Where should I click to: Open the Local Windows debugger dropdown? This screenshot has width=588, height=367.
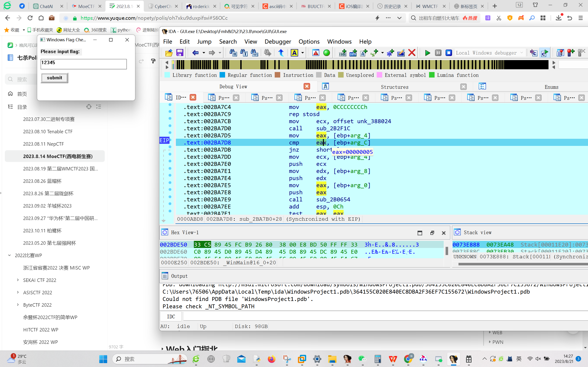522,53
